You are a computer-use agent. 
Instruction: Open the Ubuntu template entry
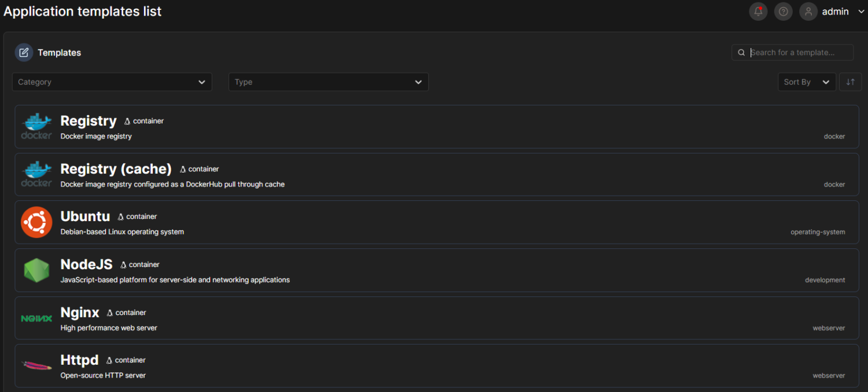(x=85, y=217)
